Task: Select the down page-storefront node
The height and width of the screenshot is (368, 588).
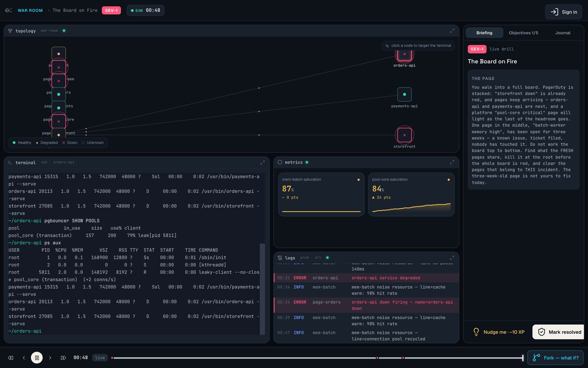Action: coord(58,121)
